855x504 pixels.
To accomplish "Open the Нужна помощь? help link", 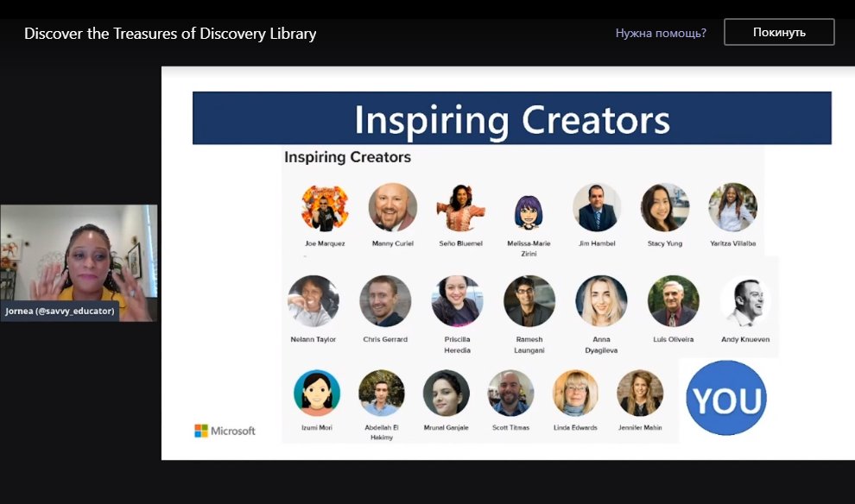I will point(661,34).
